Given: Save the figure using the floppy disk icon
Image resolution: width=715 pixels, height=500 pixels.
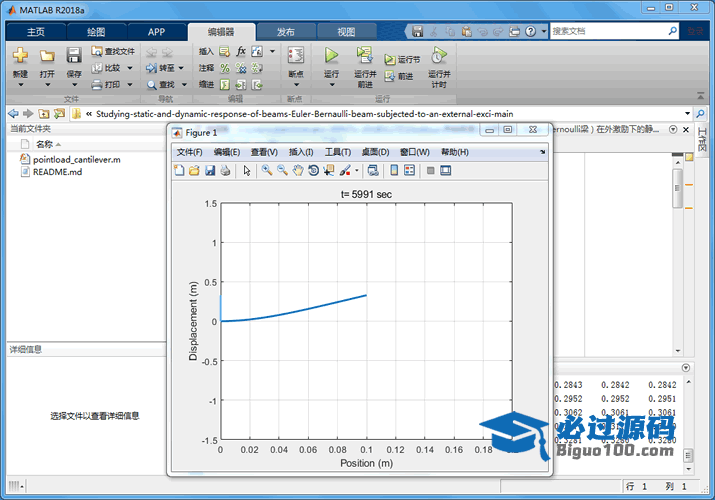Looking at the screenshot, I should coord(210,170).
